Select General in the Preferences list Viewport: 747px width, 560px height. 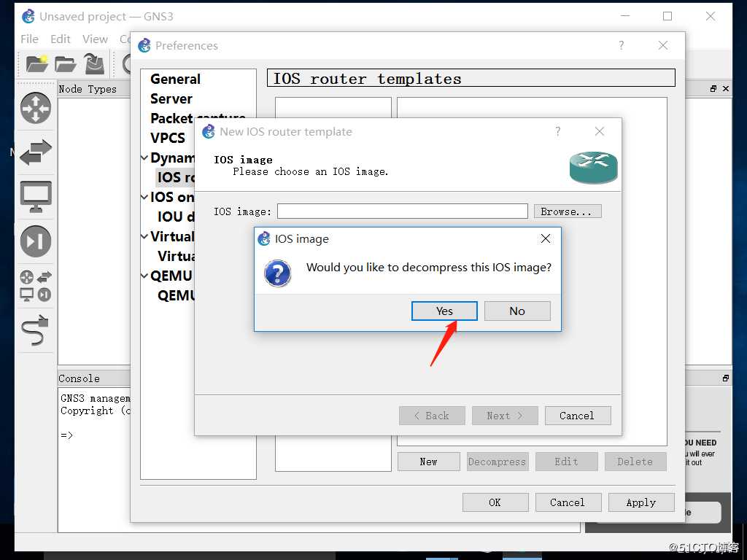pyautogui.click(x=175, y=79)
